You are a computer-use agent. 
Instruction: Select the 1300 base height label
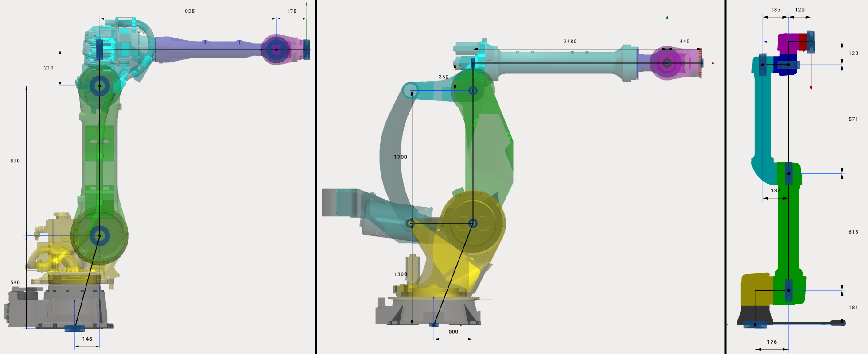pos(401,274)
